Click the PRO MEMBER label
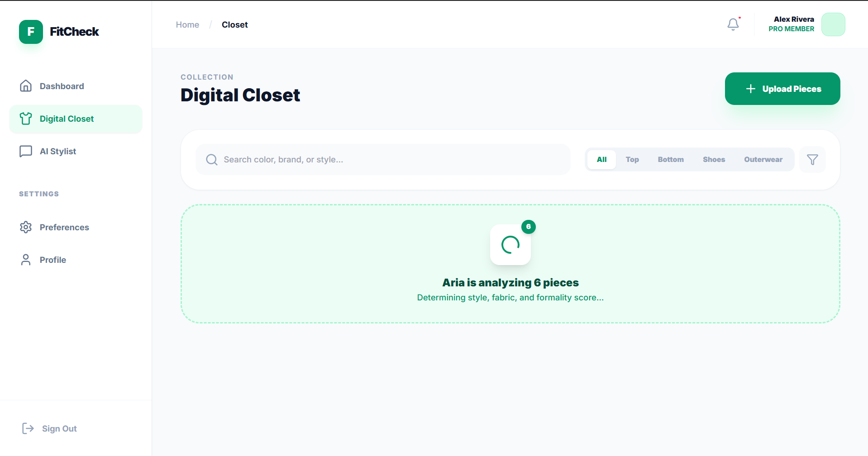Viewport: 868px width, 456px height. coord(792,29)
